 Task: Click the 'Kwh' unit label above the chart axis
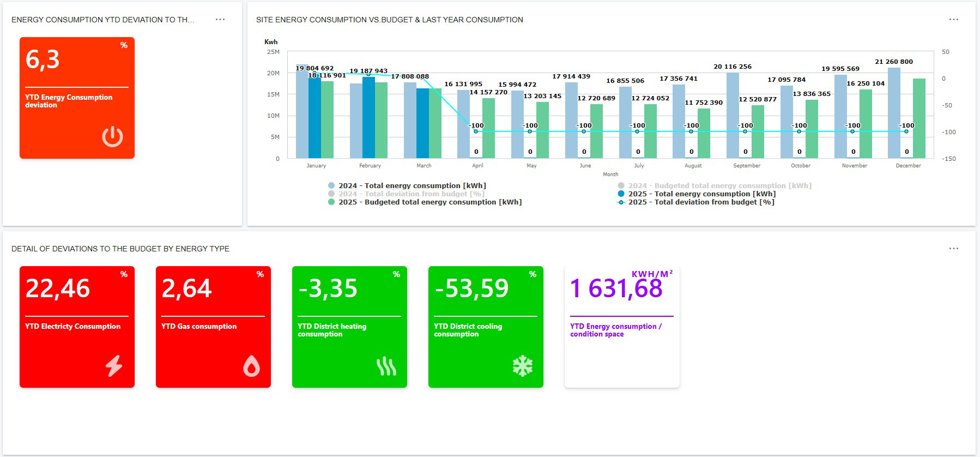pos(271,42)
